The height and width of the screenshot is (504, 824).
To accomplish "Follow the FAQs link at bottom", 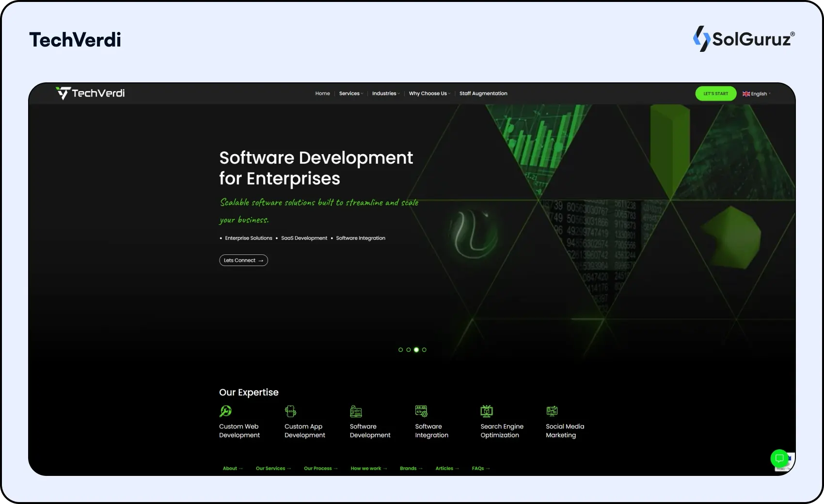I will [480, 468].
